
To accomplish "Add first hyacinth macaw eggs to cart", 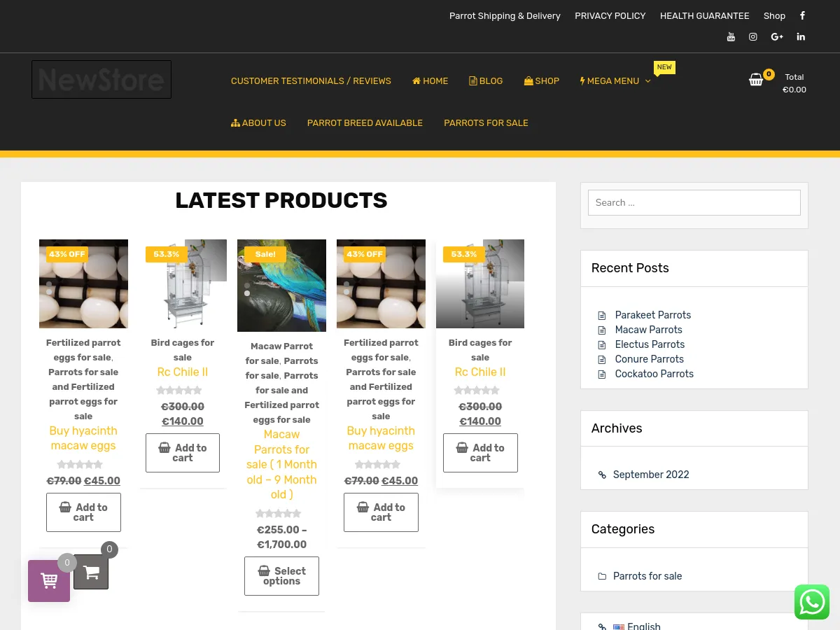I will [83, 512].
